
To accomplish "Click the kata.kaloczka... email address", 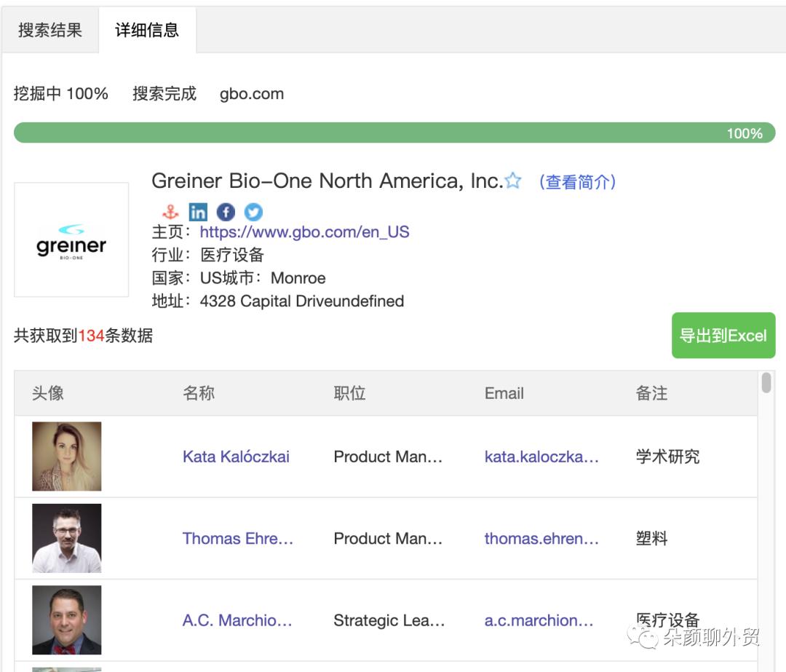I will point(541,456).
